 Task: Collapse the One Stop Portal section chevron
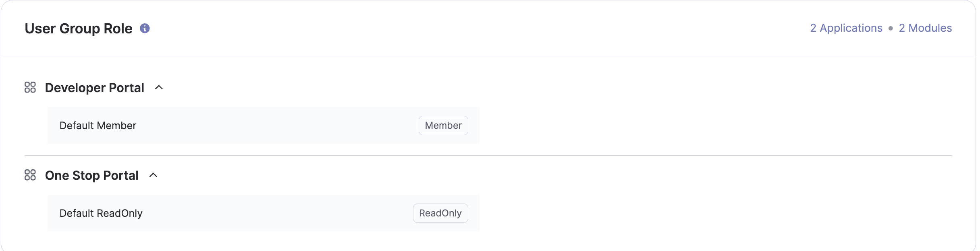(x=154, y=175)
